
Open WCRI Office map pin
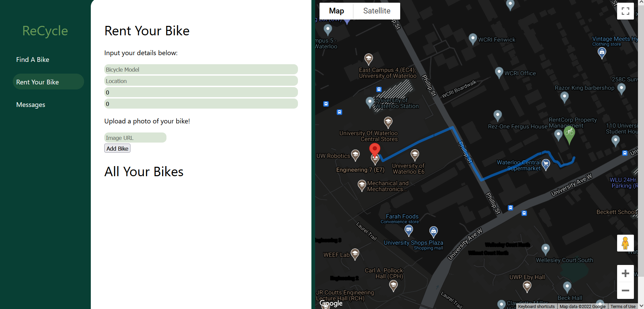point(499,73)
